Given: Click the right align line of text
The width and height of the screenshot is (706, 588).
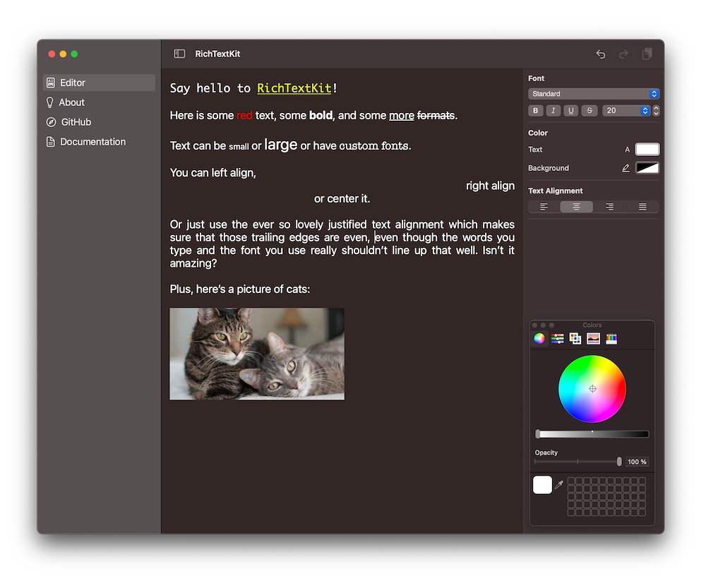Looking at the screenshot, I should point(491,186).
